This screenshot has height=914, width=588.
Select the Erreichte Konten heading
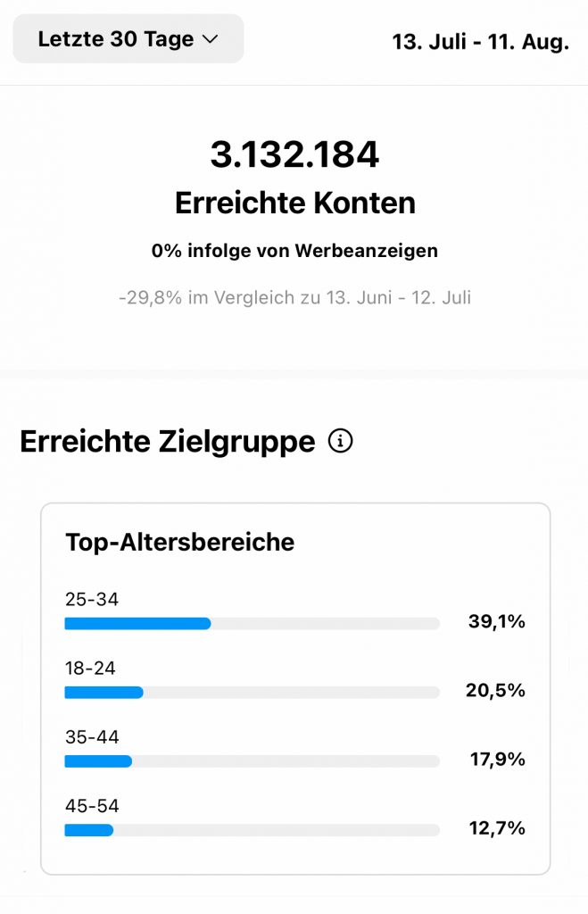[294, 203]
